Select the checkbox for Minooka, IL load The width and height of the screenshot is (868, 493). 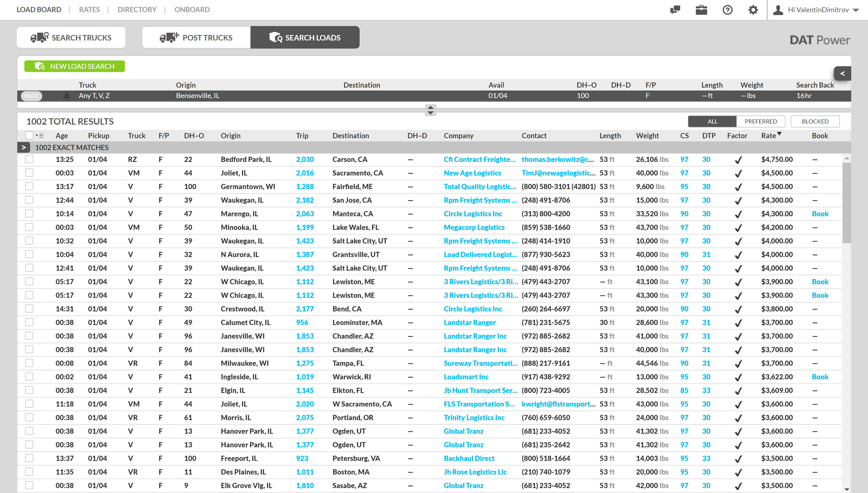pyautogui.click(x=29, y=227)
